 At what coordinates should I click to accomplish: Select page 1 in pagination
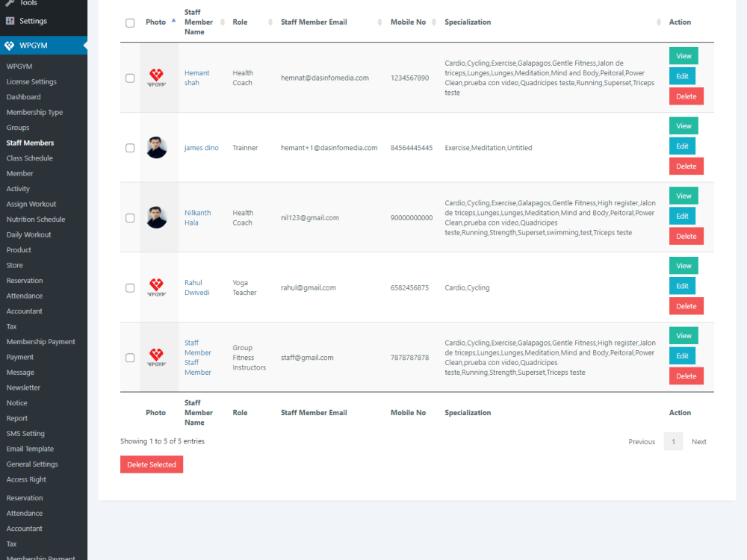673,442
